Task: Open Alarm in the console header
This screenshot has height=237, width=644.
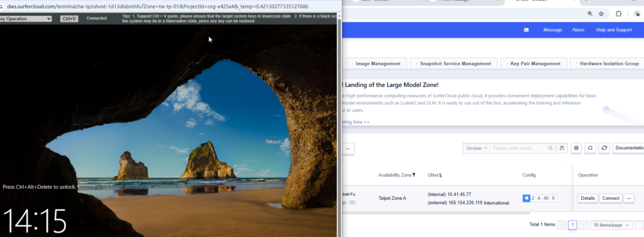Action: tap(578, 30)
